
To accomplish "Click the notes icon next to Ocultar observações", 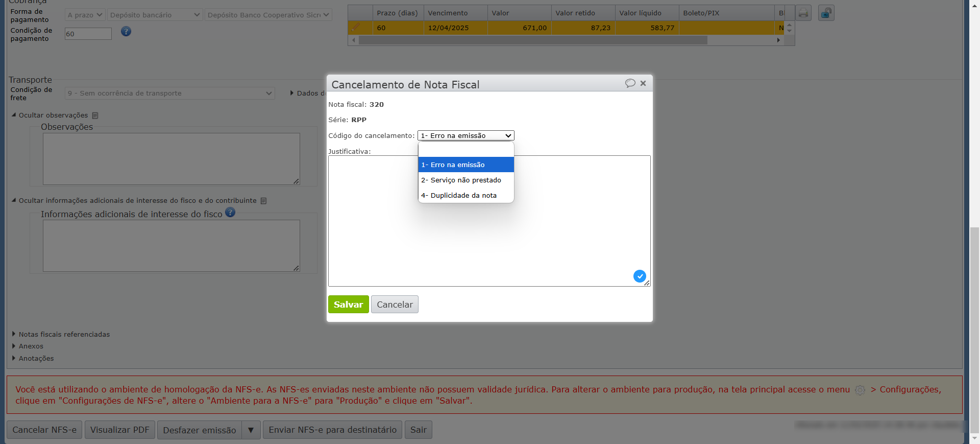I will (95, 115).
